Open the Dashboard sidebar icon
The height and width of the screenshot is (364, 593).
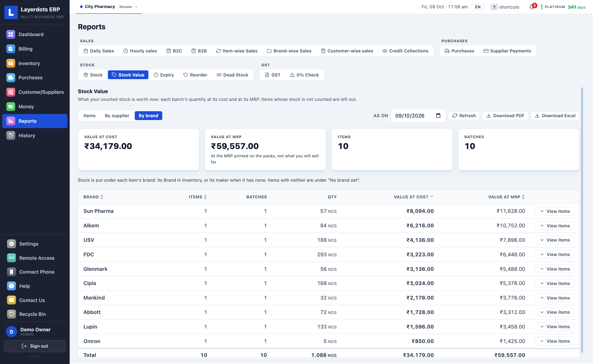(11, 34)
